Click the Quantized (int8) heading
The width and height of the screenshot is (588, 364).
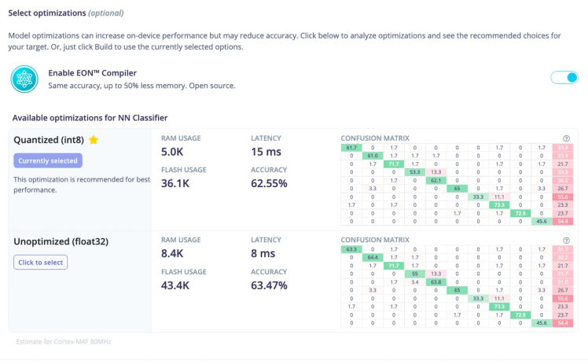(x=49, y=140)
